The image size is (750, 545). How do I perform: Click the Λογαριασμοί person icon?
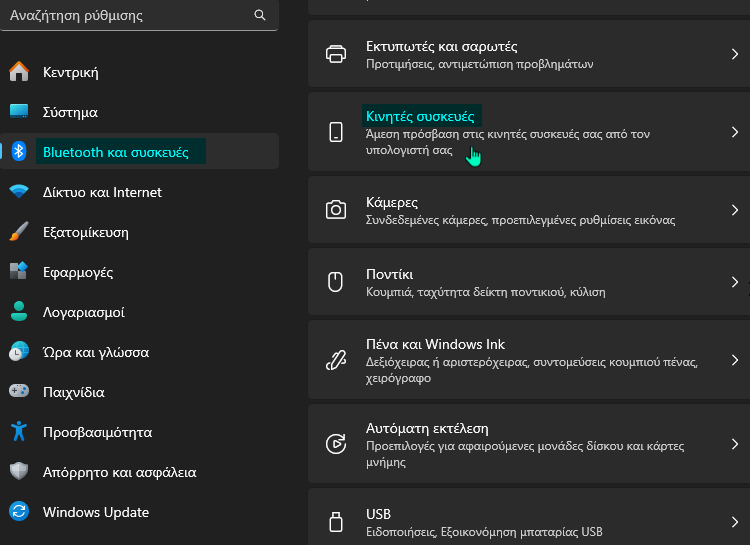[x=19, y=311]
